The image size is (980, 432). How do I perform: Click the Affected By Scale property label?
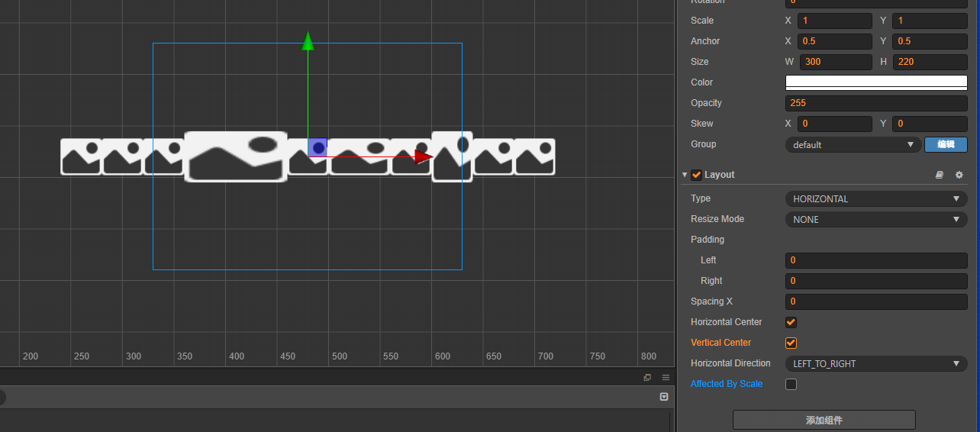click(727, 384)
